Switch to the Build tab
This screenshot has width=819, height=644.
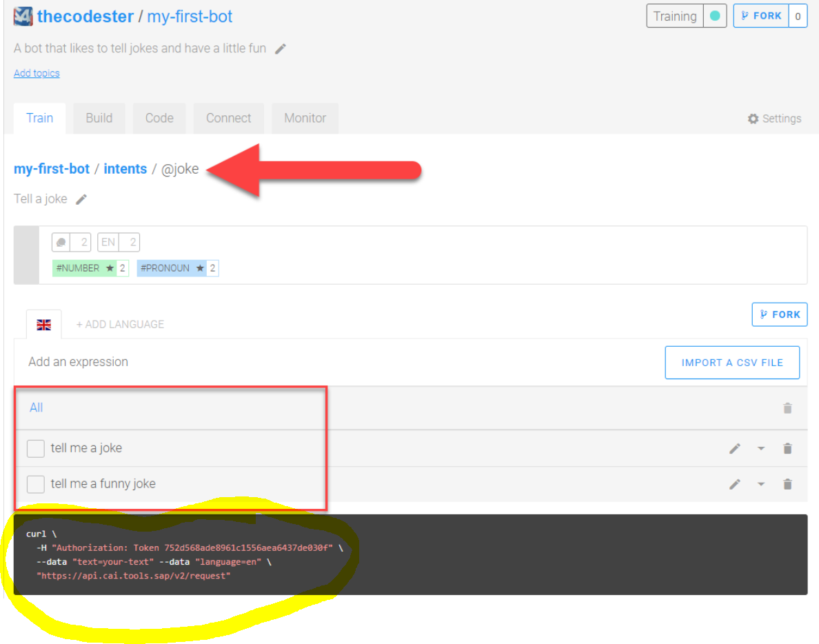[x=99, y=118]
